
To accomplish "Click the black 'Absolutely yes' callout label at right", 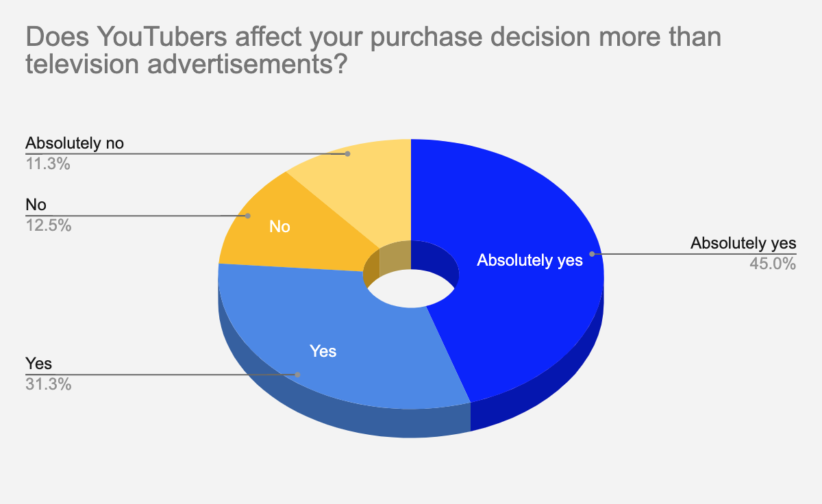I will (743, 242).
